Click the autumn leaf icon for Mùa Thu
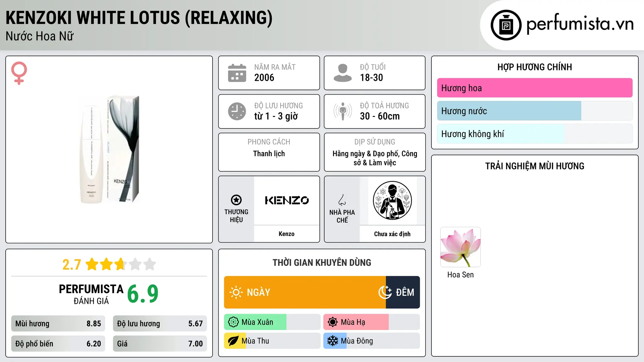 [x=233, y=341]
